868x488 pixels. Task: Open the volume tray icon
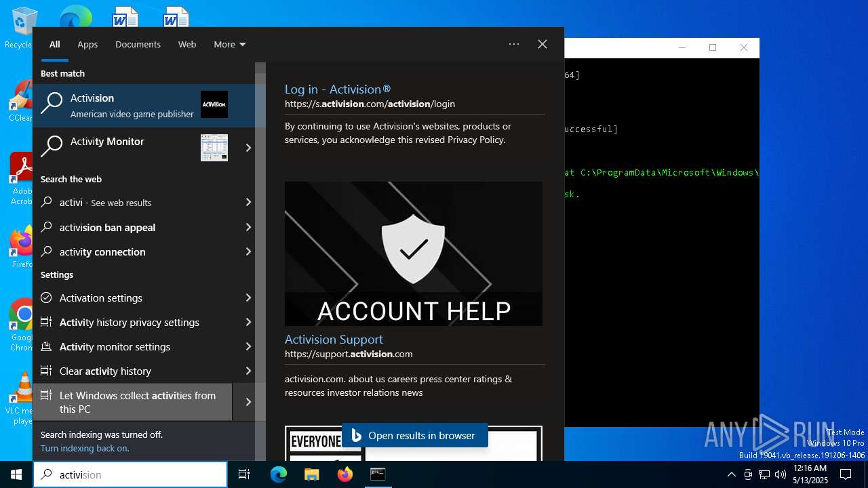pos(781,474)
